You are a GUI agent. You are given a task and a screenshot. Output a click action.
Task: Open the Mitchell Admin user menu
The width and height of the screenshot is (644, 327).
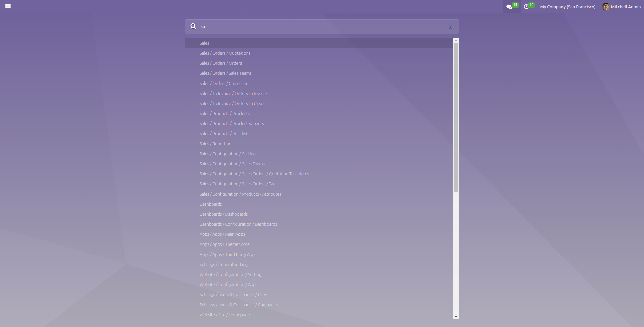(625, 7)
